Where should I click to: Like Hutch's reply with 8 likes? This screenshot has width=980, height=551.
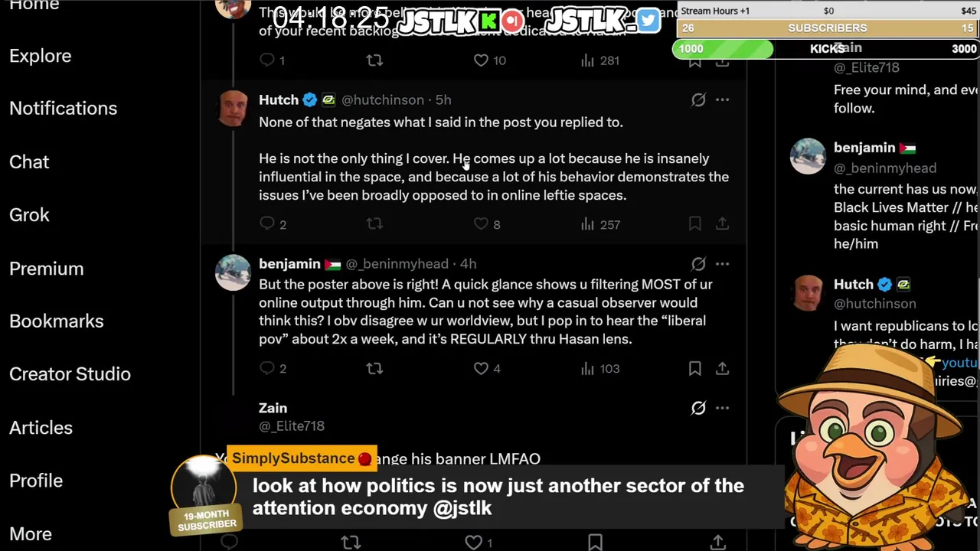click(481, 224)
